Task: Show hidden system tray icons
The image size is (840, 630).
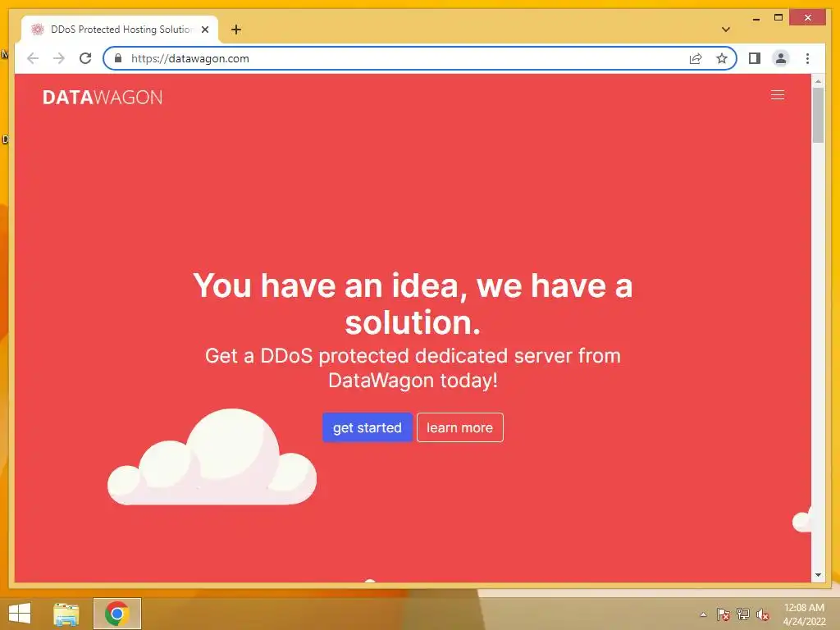Action: point(703,614)
